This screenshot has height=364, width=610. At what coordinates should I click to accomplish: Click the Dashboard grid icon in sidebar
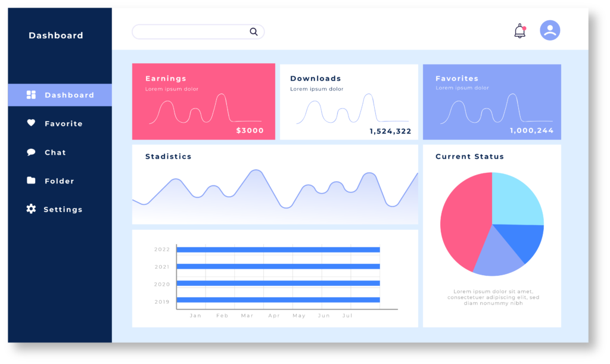(x=32, y=95)
